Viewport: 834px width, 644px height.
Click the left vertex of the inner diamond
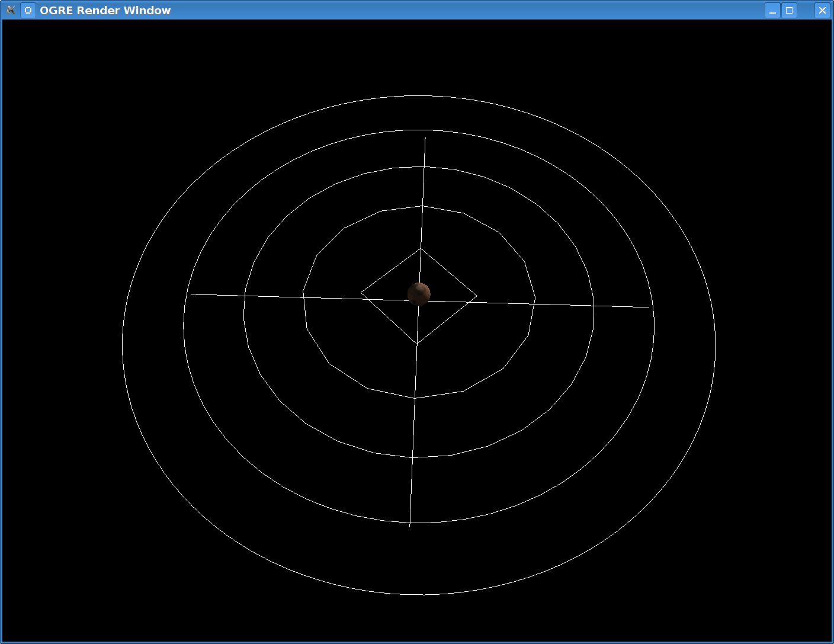(x=361, y=292)
